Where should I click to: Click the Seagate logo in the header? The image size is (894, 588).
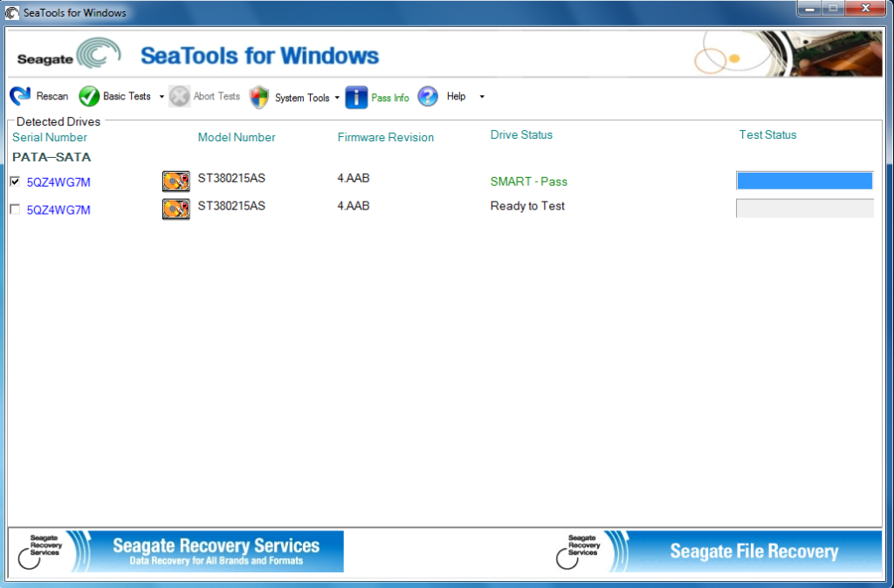[x=68, y=55]
